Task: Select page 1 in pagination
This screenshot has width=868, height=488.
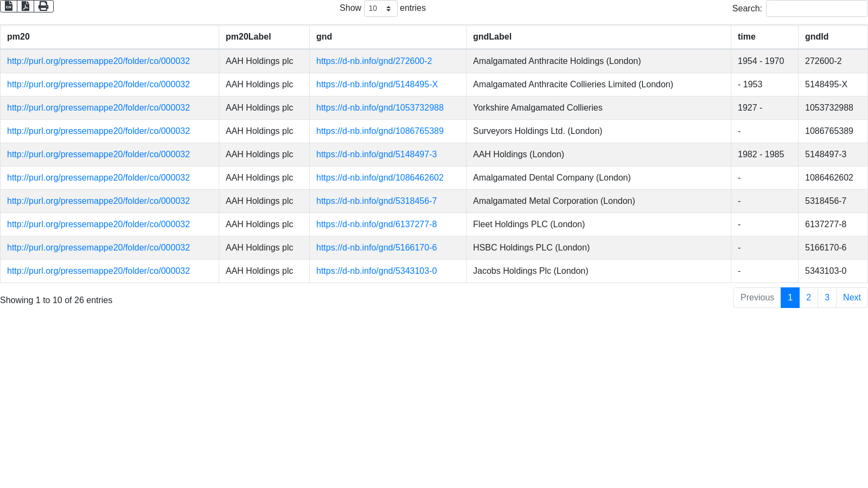Action: click(790, 298)
